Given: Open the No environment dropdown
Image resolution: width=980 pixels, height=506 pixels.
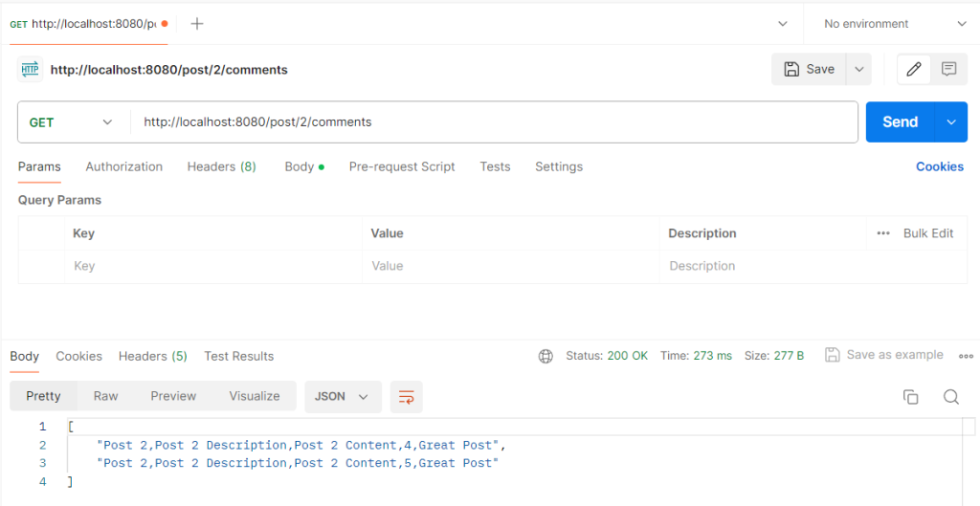Looking at the screenshot, I should (x=895, y=24).
